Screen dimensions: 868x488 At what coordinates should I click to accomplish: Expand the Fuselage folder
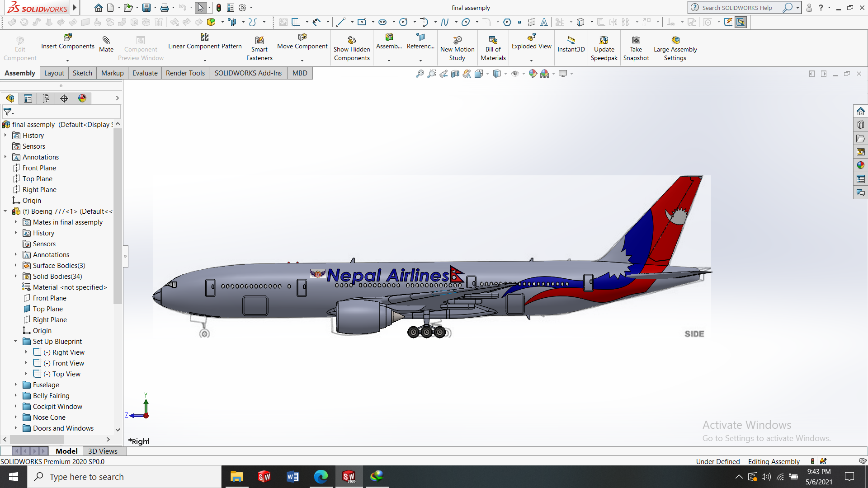pos(16,385)
